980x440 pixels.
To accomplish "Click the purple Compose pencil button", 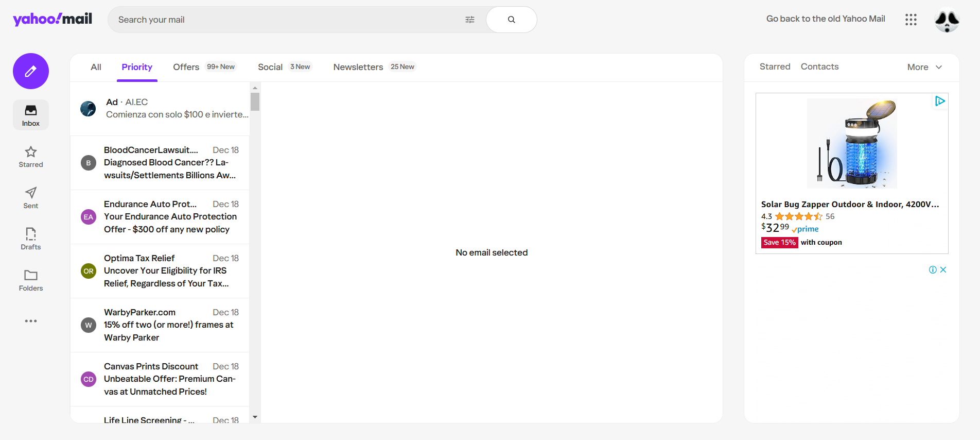I will pyautogui.click(x=31, y=71).
